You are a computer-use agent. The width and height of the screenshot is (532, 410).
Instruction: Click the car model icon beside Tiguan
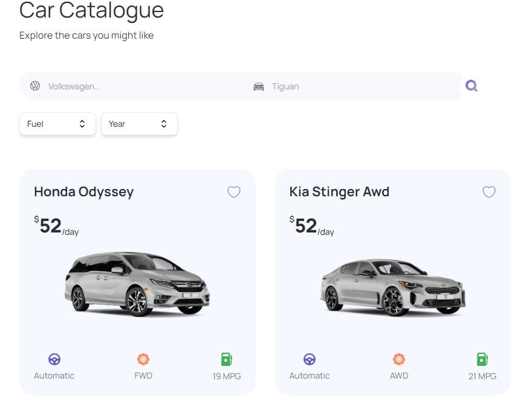[259, 86]
